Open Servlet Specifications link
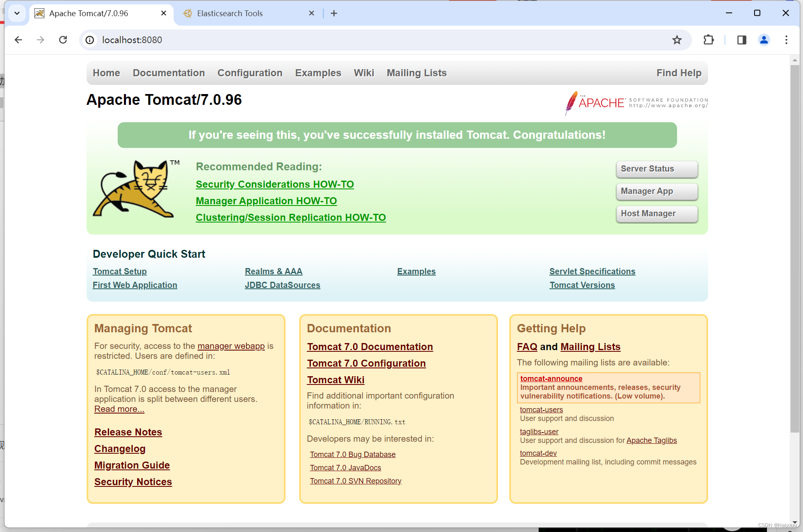The height and width of the screenshot is (532, 803). coord(592,271)
